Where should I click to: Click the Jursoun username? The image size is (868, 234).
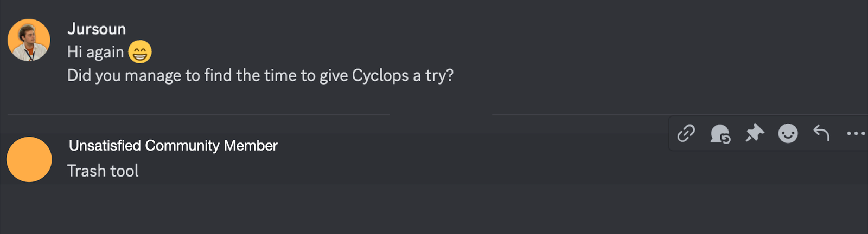(x=97, y=29)
